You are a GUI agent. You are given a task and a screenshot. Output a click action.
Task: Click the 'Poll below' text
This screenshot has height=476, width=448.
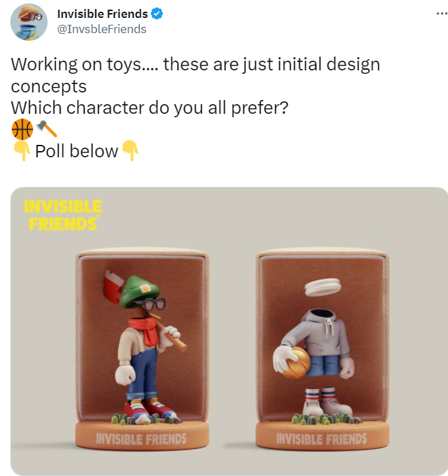[x=77, y=151]
